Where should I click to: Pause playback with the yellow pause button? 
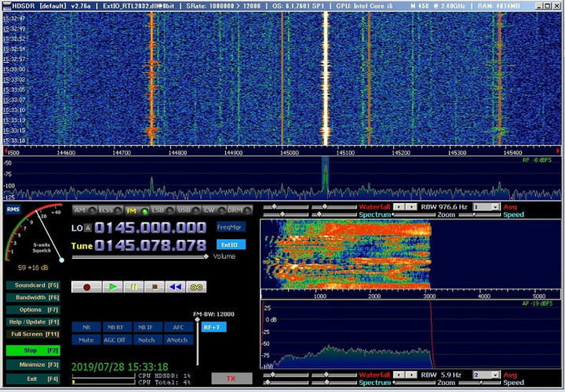133,287
